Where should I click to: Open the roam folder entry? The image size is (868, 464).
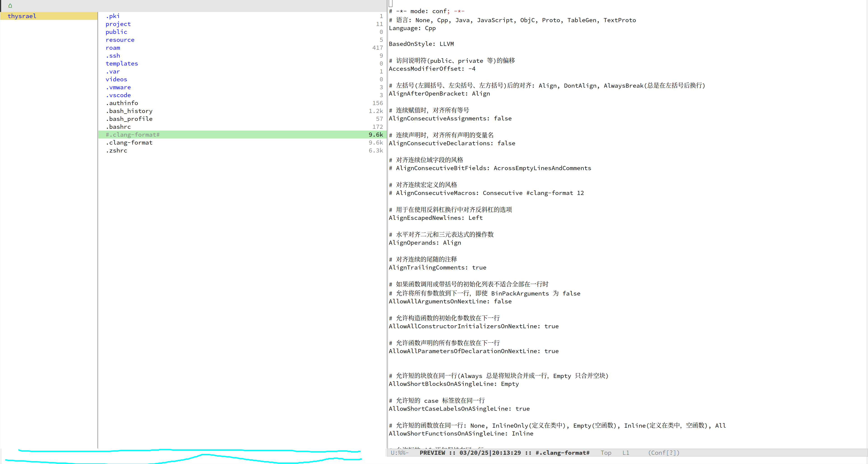[113, 48]
